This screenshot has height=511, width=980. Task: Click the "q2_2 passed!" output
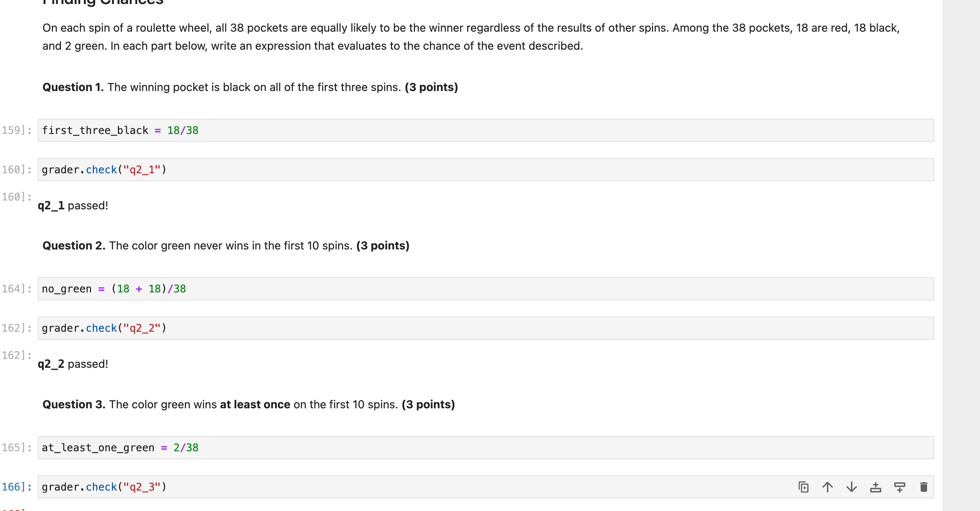(x=73, y=364)
